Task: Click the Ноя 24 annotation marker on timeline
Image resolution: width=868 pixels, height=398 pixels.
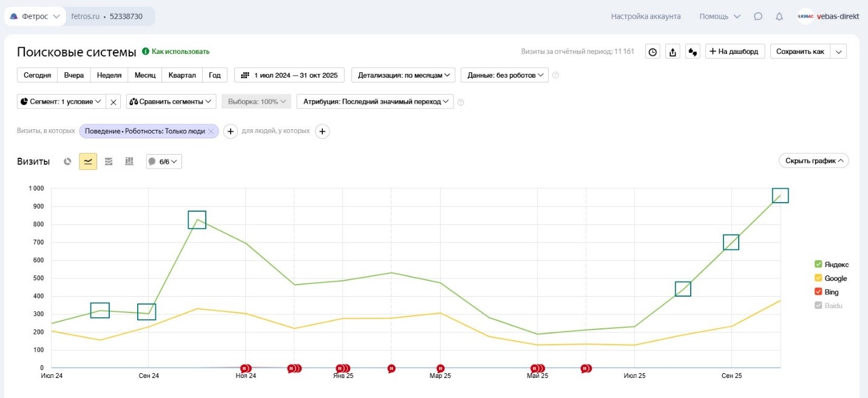Action: click(245, 368)
